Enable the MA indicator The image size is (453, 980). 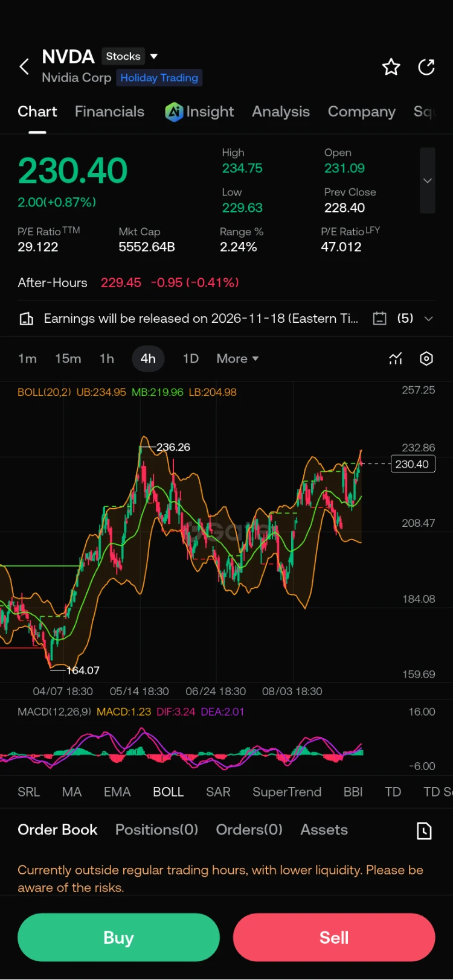(x=72, y=792)
